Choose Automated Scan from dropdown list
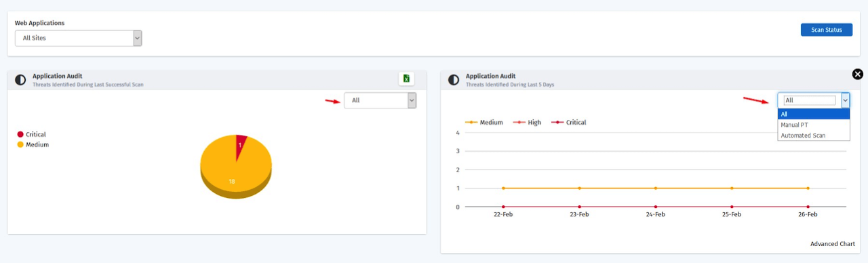Image resolution: width=868 pixels, height=263 pixels. [x=814, y=136]
